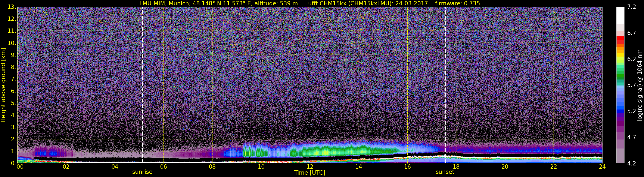This screenshot has width=644, height=177.
Task: Click the white segment at the colorbar top
Action: 620,15
